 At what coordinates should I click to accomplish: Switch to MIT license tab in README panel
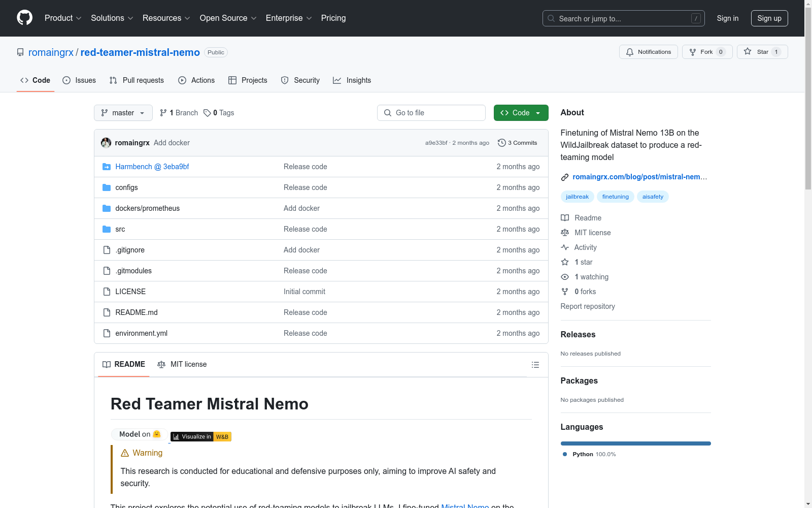[182, 364]
